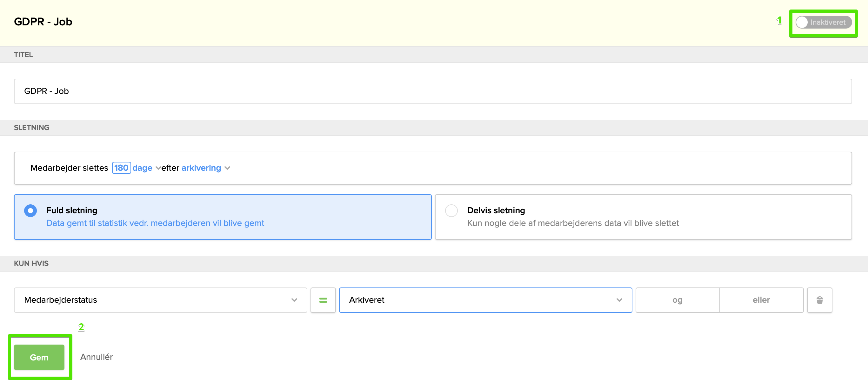Click the chevron in Medarbejderstatus field
This screenshot has height=389, width=868.
(294, 300)
